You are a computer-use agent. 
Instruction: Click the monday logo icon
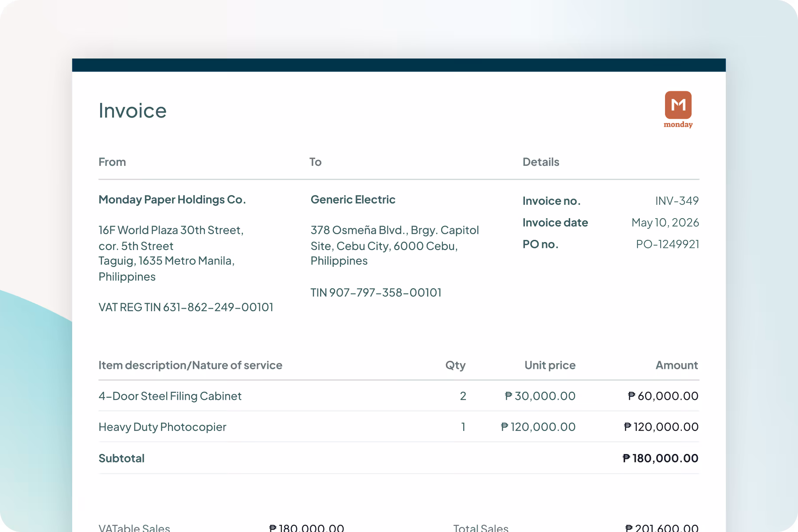678,110
